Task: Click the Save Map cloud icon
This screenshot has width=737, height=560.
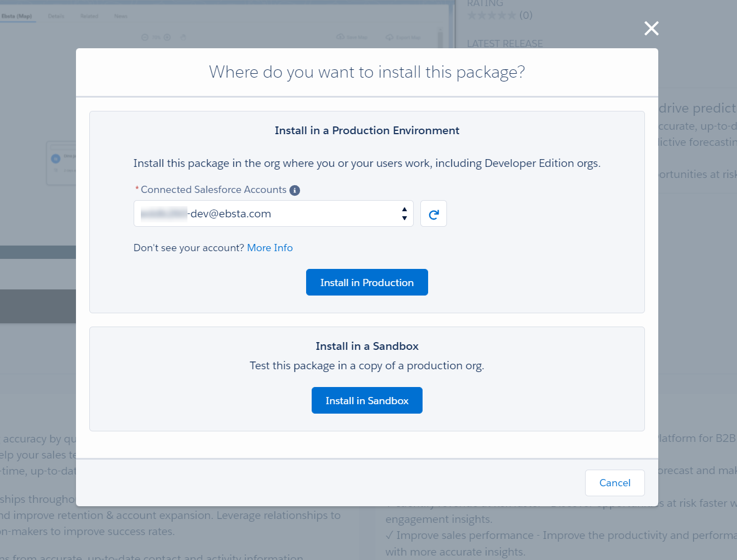Action: 340,37
